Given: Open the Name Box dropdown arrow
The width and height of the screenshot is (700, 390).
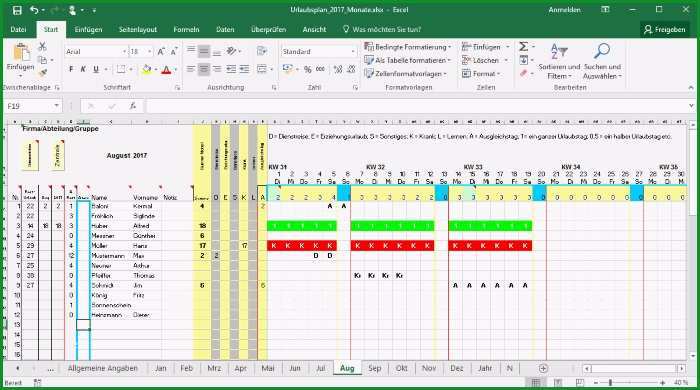Looking at the screenshot, I should [57, 106].
